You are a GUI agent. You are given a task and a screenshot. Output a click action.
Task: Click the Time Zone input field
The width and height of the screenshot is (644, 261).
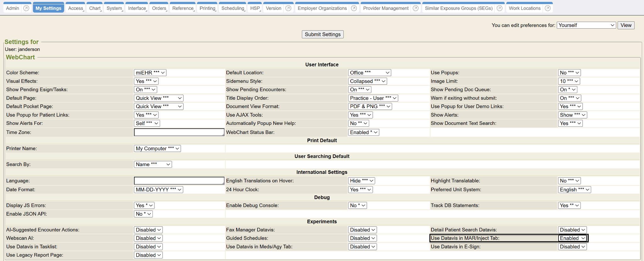click(179, 132)
